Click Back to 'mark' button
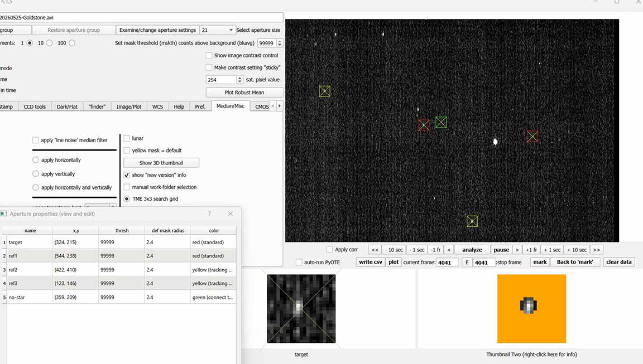 pyautogui.click(x=575, y=262)
